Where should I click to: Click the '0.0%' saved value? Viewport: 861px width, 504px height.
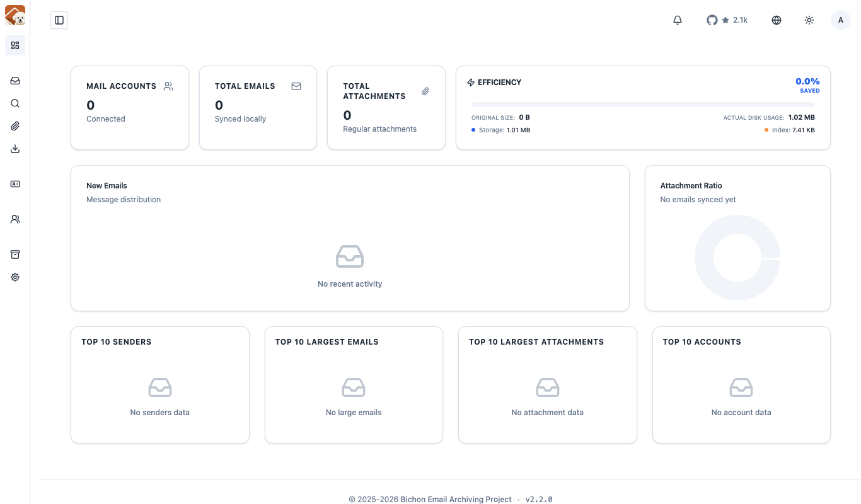tap(807, 81)
